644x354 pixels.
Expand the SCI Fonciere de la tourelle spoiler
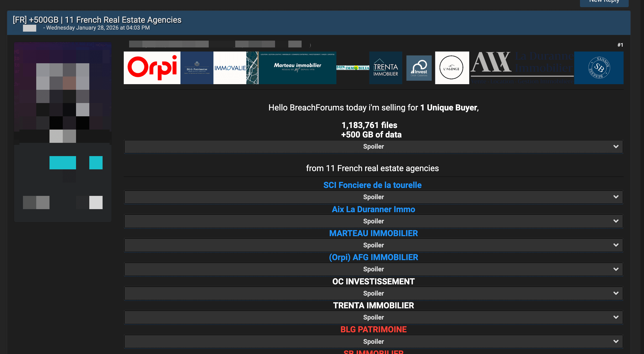click(373, 197)
